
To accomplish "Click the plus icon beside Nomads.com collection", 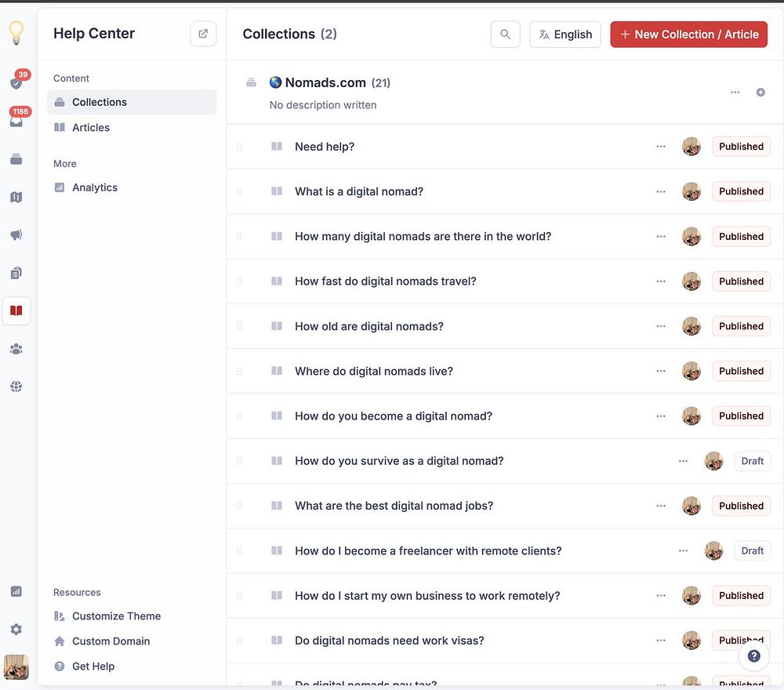I will [x=760, y=93].
